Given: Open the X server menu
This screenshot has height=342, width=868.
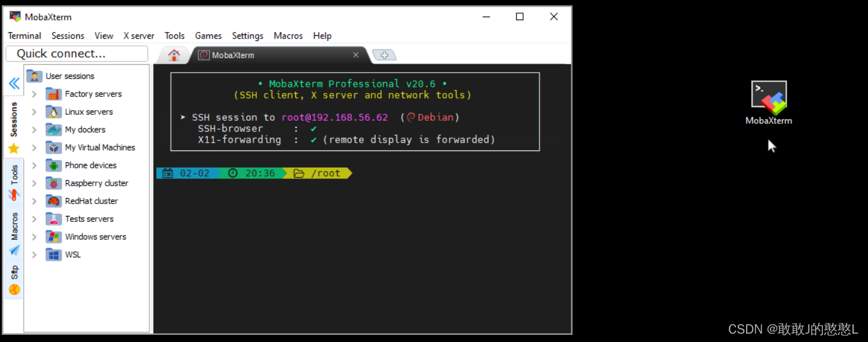Looking at the screenshot, I should click(139, 36).
